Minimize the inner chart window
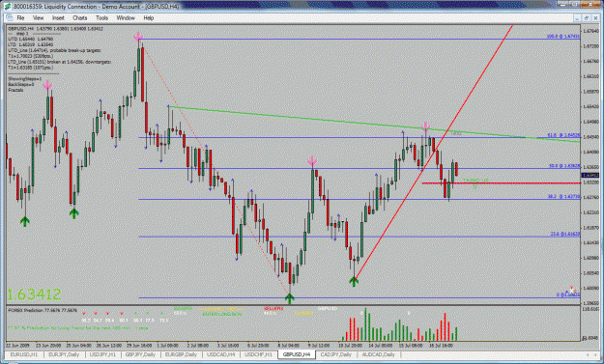The height and width of the screenshot is (364, 604). [577, 18]
